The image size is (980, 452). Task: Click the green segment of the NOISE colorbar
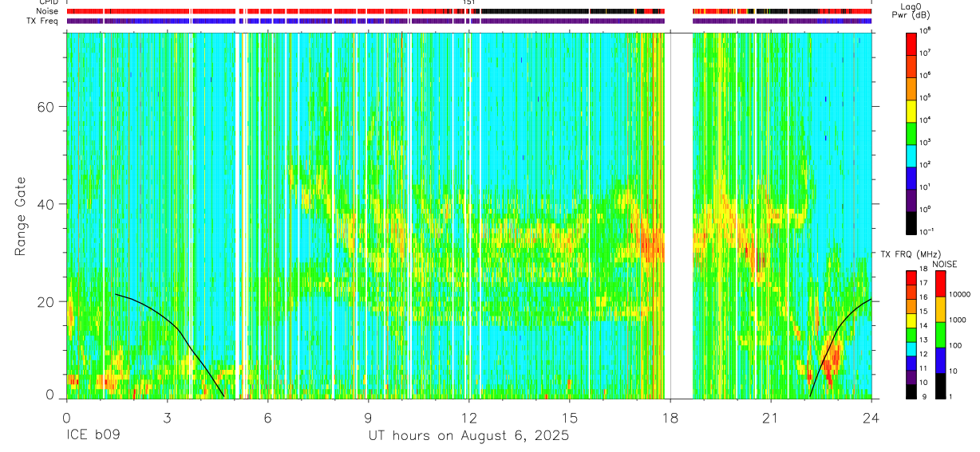tap(941, 334)
